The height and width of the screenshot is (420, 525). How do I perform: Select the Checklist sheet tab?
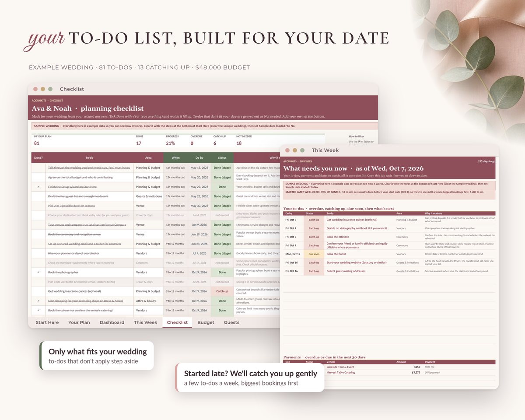point(177,322)
